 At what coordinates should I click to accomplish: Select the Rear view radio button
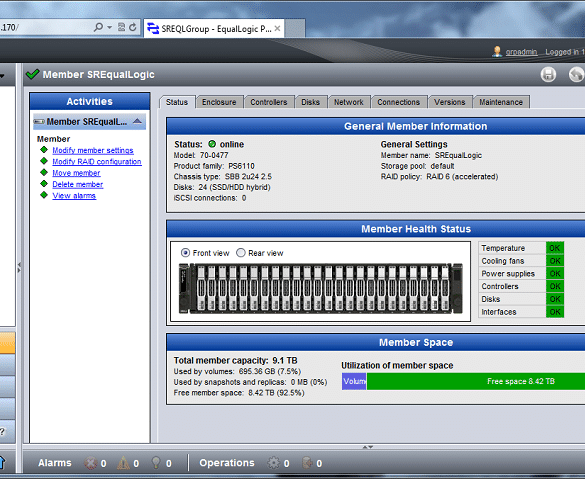click(x=241, y=253)
